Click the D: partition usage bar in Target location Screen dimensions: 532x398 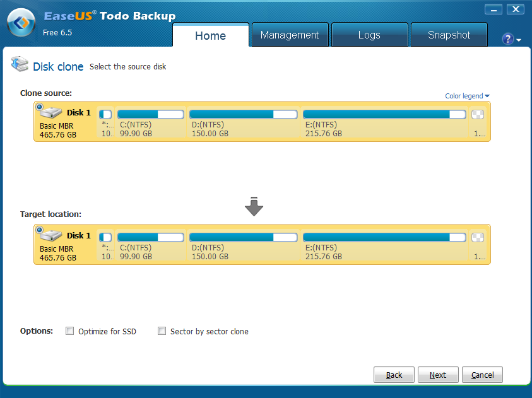click(x=243, y=237)
